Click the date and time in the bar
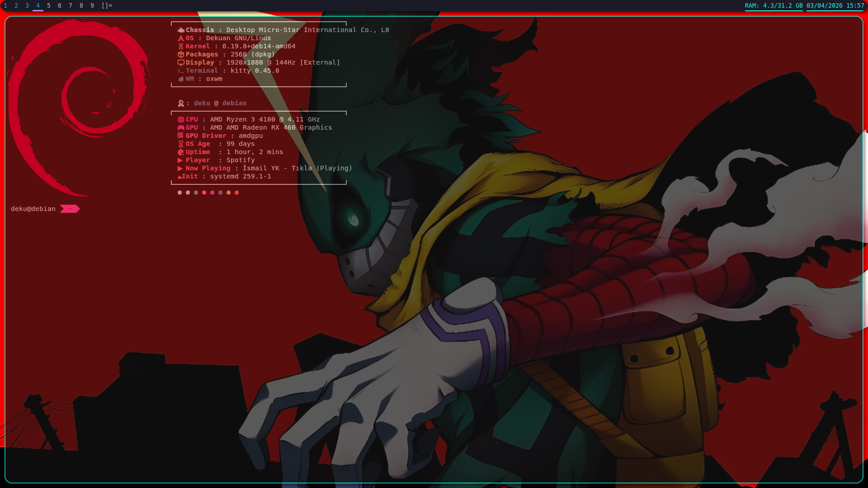Viewport: 868px width, 488px height. (835, 5)
